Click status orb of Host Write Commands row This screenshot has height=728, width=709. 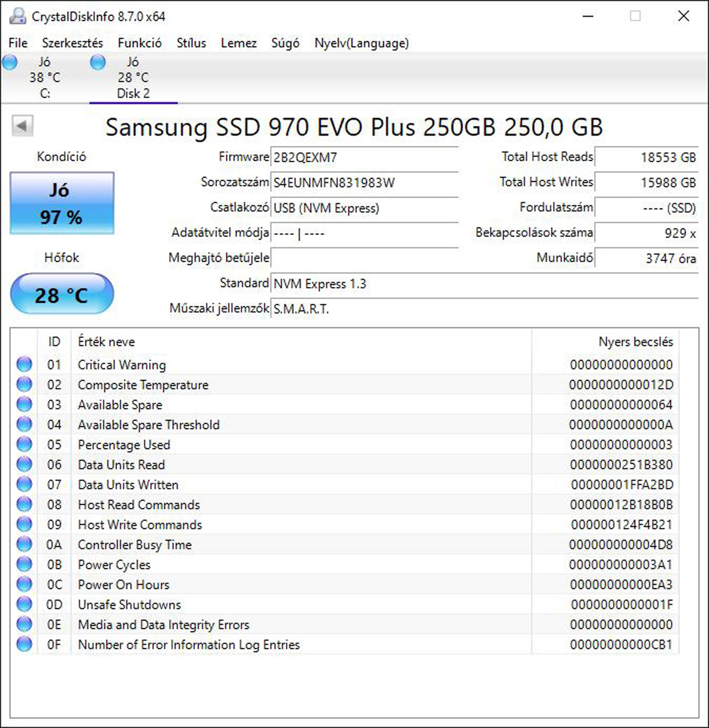click(24, 524)
